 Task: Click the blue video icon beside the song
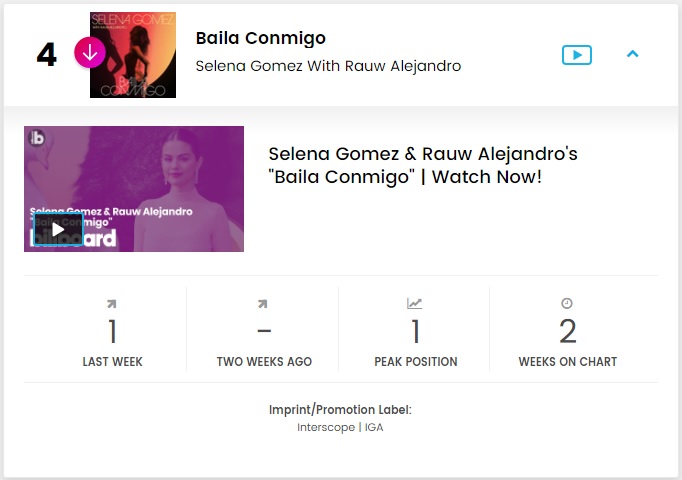[577, 55]
